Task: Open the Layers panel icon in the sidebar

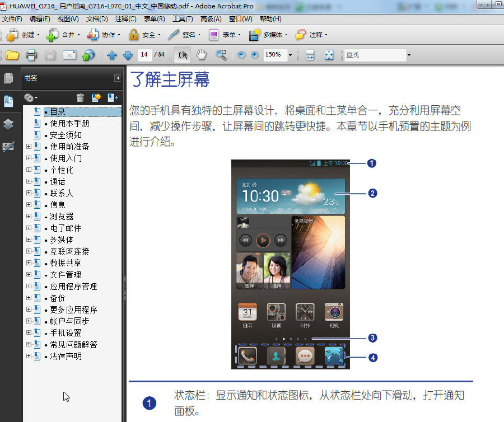Action: point(8,124)
